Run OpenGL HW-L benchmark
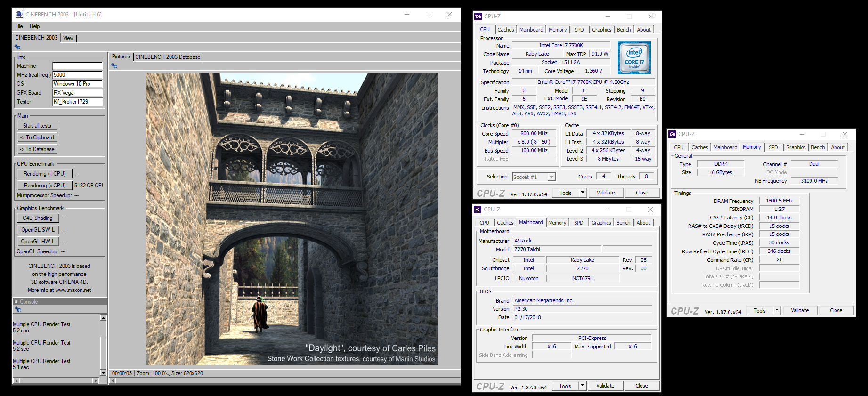 pos(38,242)
